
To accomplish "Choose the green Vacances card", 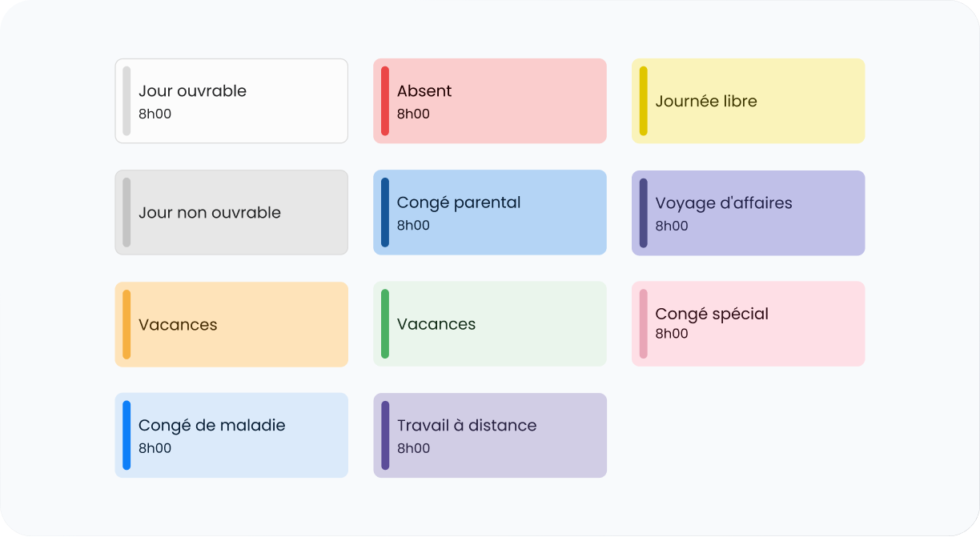I will click(x=490, y=323).
